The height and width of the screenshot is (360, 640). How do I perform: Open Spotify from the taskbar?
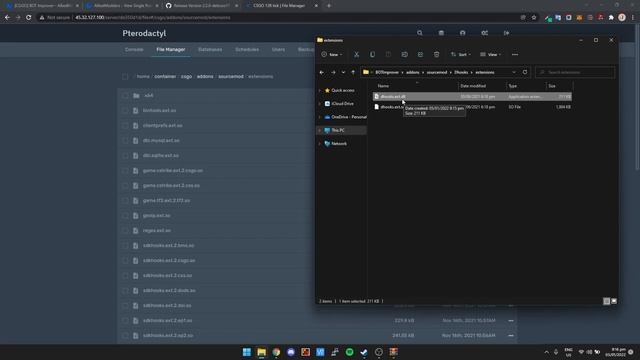(x=349, y=352)
